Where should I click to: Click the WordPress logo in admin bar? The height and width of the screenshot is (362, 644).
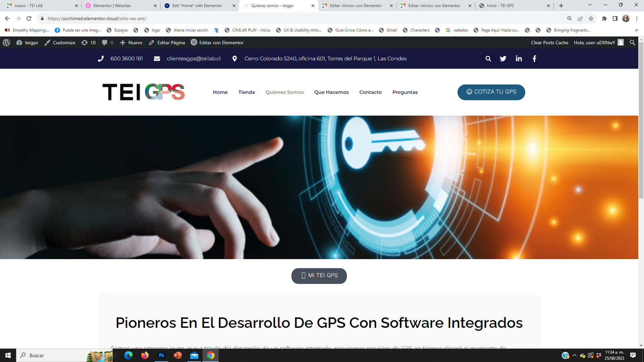[x=6, y=43]
